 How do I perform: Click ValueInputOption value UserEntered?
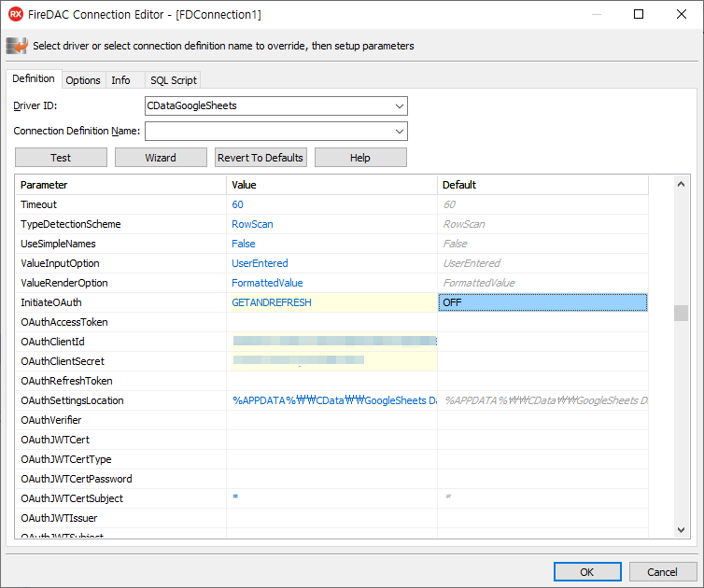pyautogui.click(x=260, y=263)
